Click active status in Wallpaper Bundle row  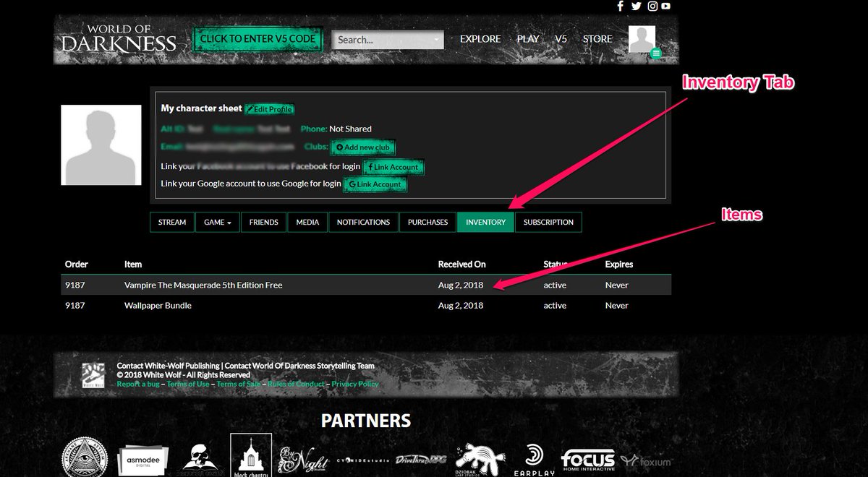click(x=555, y=305)
